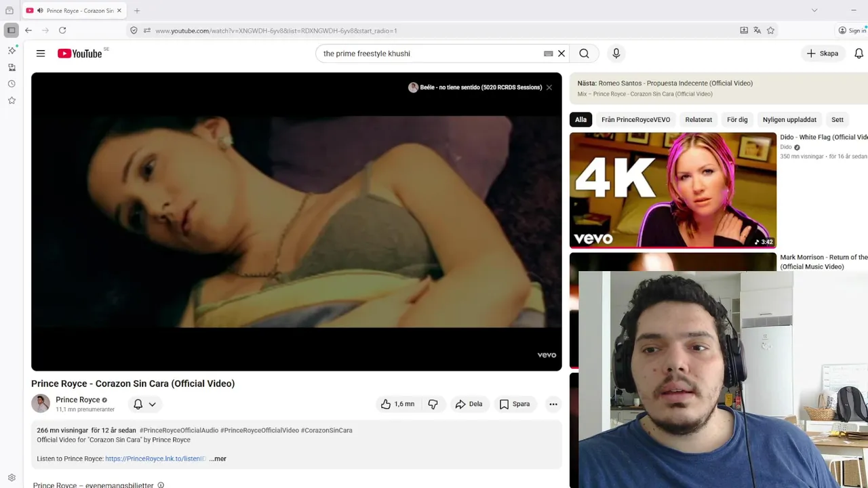Open the PrinceRoyce.lnk.to listen link
Image resolution: width=868 pixels, height=488 pixels.
155,459
